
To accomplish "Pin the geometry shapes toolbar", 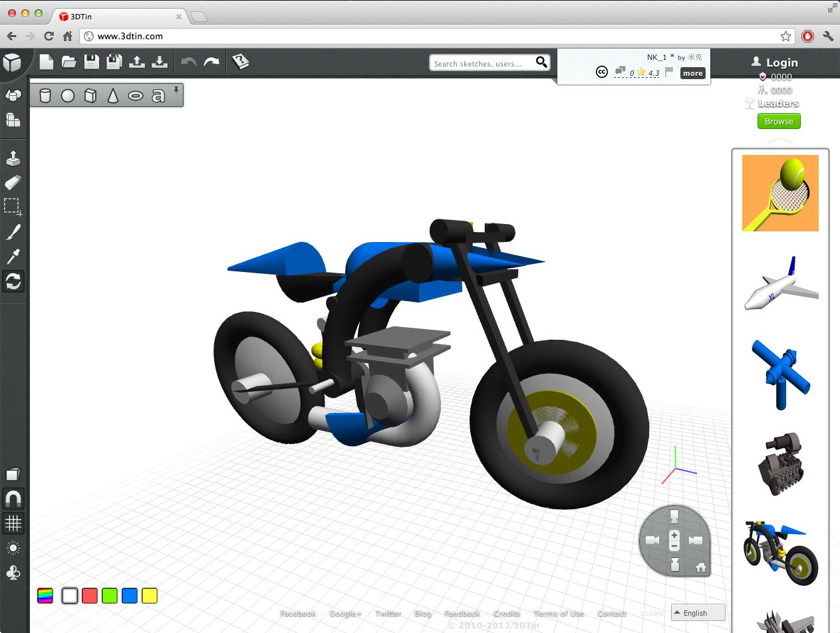I will pos(176,89).
